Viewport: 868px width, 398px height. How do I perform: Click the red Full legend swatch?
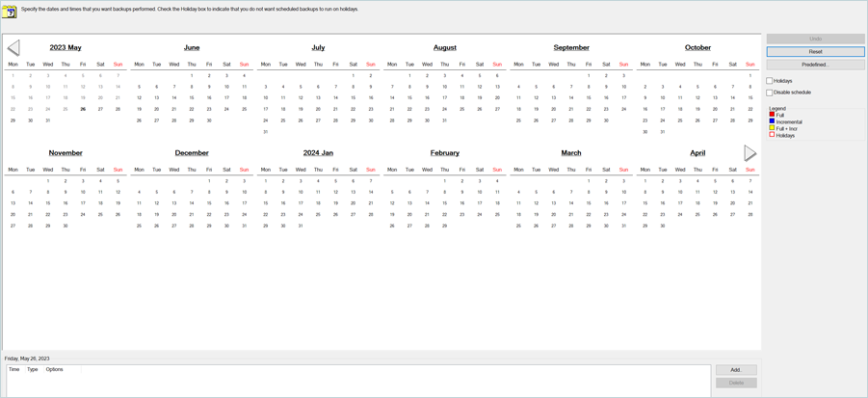point(772,115)
